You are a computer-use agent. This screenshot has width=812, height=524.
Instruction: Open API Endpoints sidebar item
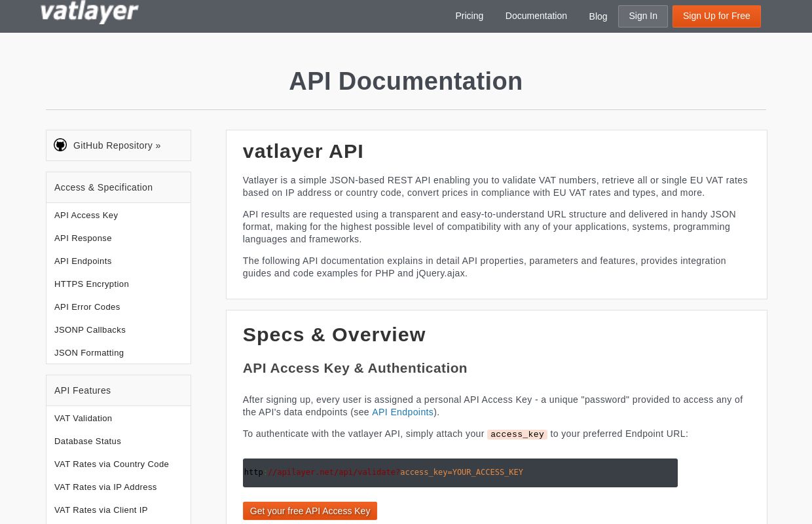(83, 261)
